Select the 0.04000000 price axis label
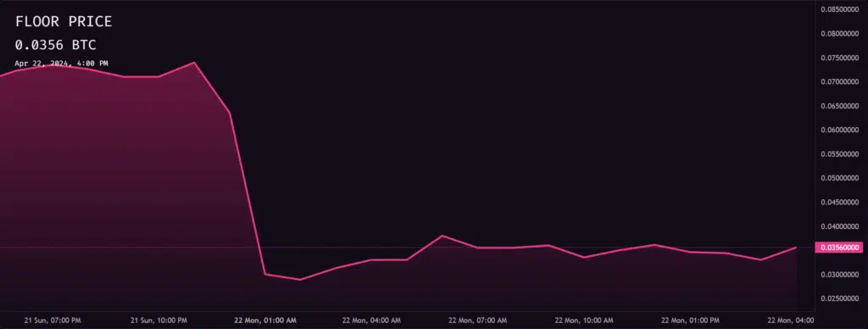 tap(840, 226)
